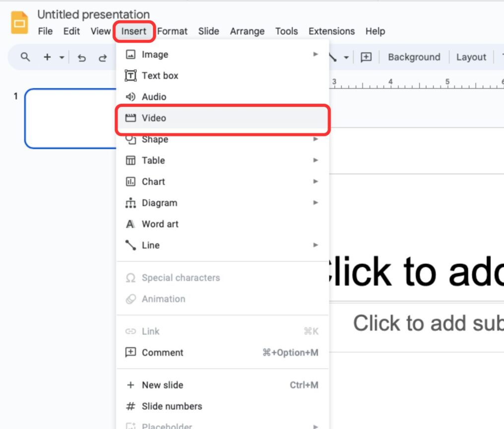This screenshot has width=504, height=429.
Task: Select slide 1 thumbnail in filmstrip
Action: click(71, 119)
